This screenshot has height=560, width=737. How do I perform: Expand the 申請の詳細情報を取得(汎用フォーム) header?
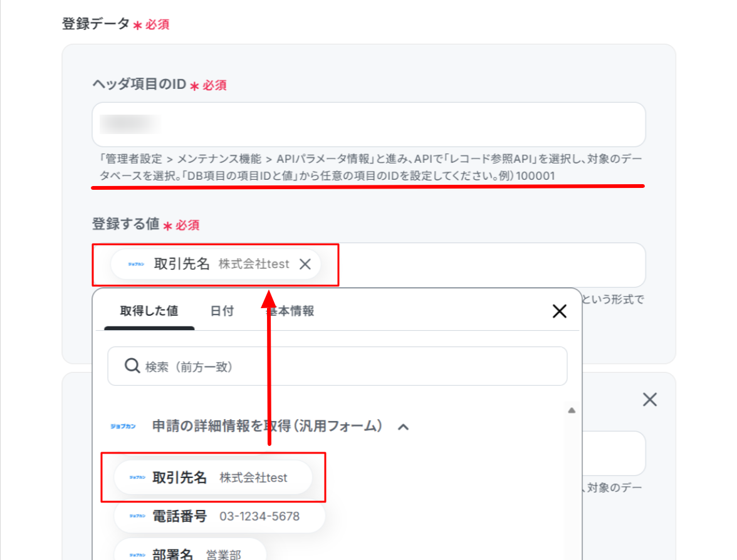click(x=267, y=426)
